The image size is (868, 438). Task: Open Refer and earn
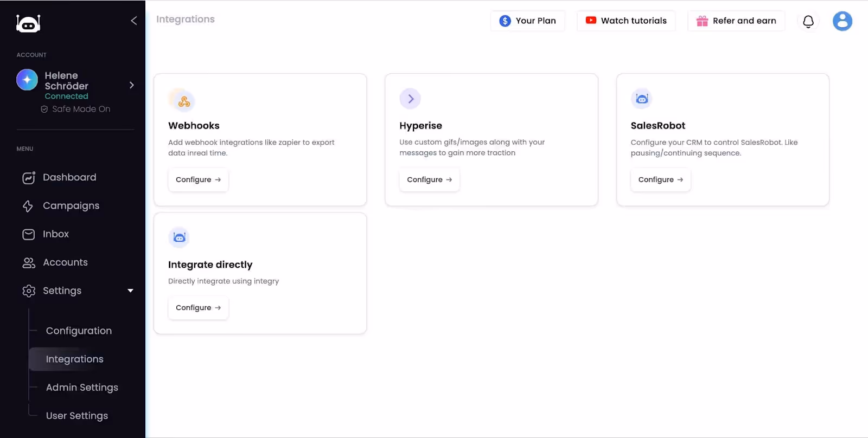tap(736, 21)
